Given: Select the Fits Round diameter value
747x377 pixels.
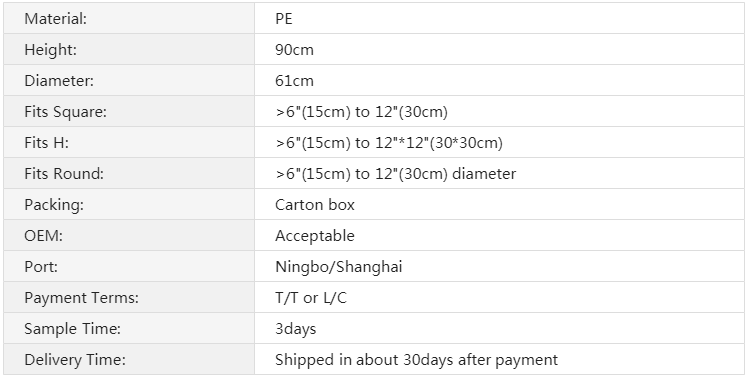Looking at the screenshot, I should coord(395,173).
